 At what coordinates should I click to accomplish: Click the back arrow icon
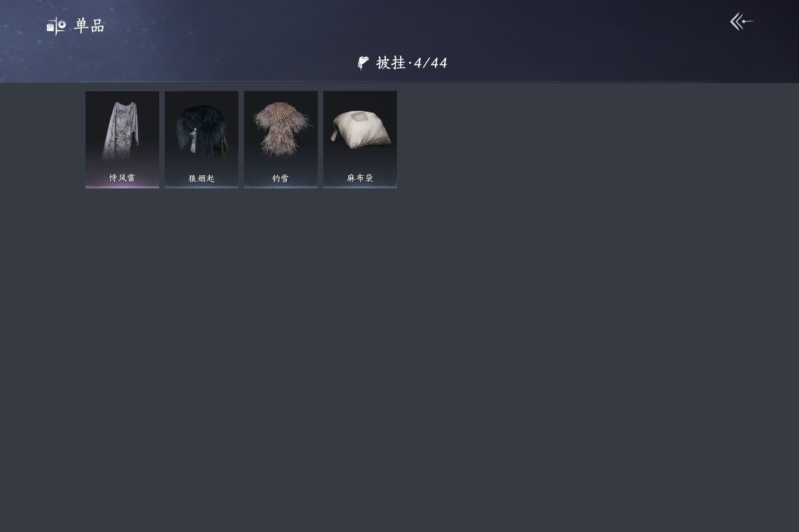[x=742, y=22]
